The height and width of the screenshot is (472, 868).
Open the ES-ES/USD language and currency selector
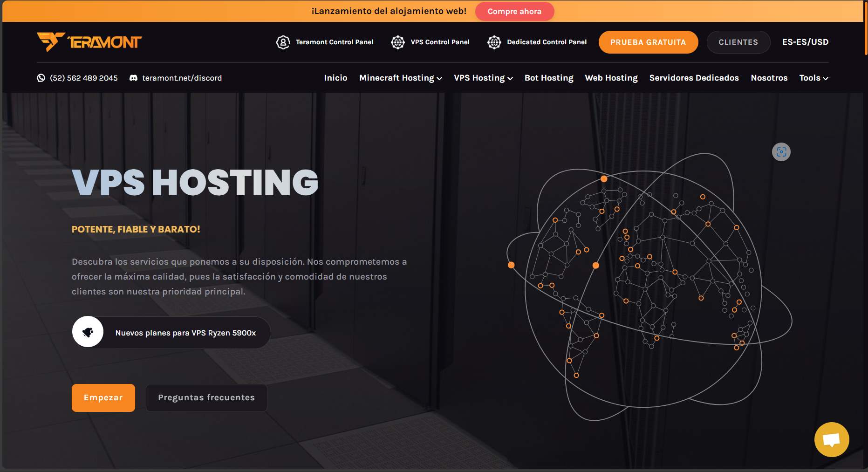(x=805, y=42)
